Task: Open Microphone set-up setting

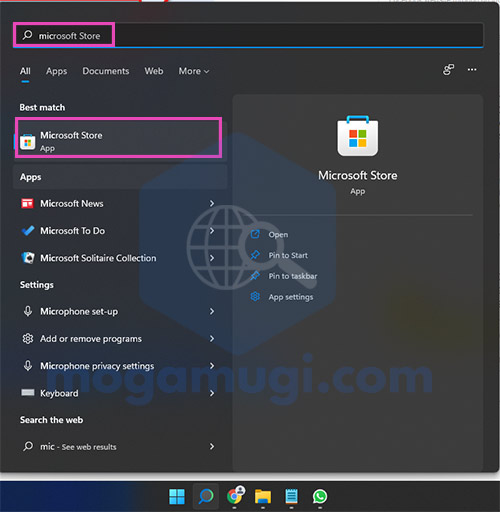Action: (x=120, y=311)
